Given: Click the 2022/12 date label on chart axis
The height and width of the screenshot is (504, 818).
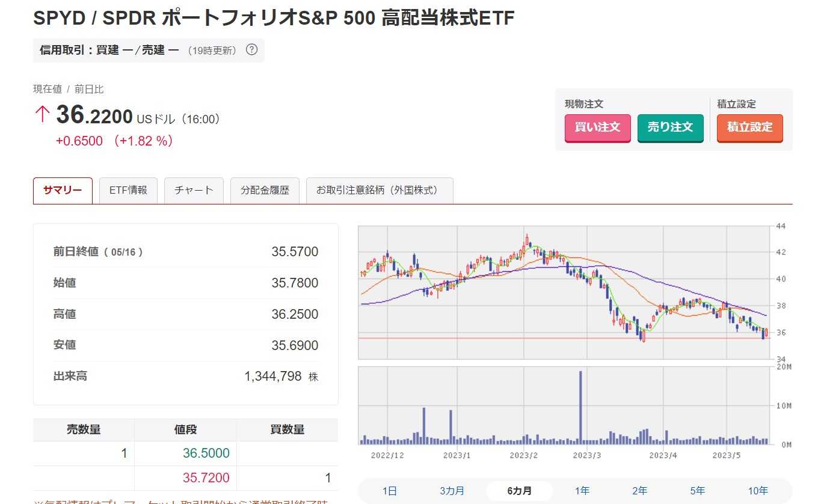Looking at the screenshot, I should [x=387, y=455].
